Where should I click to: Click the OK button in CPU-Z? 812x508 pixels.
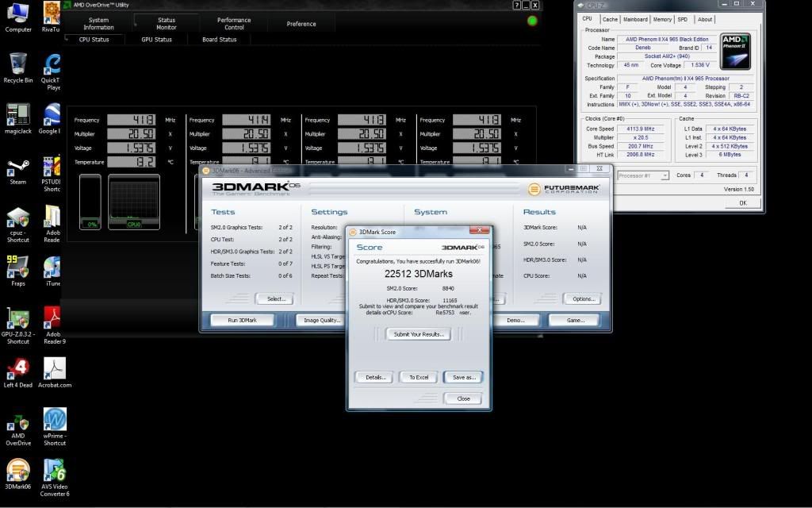point(743,203)
